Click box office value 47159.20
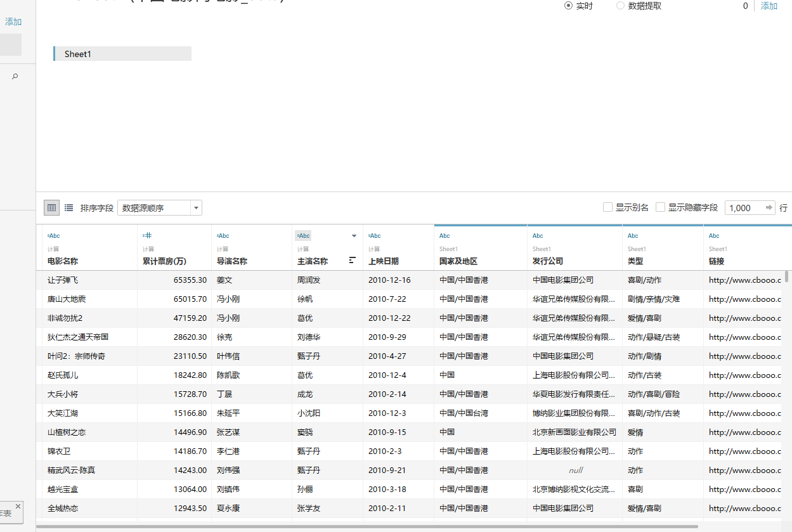Viewport: 792px width, 532px height. 174,318
